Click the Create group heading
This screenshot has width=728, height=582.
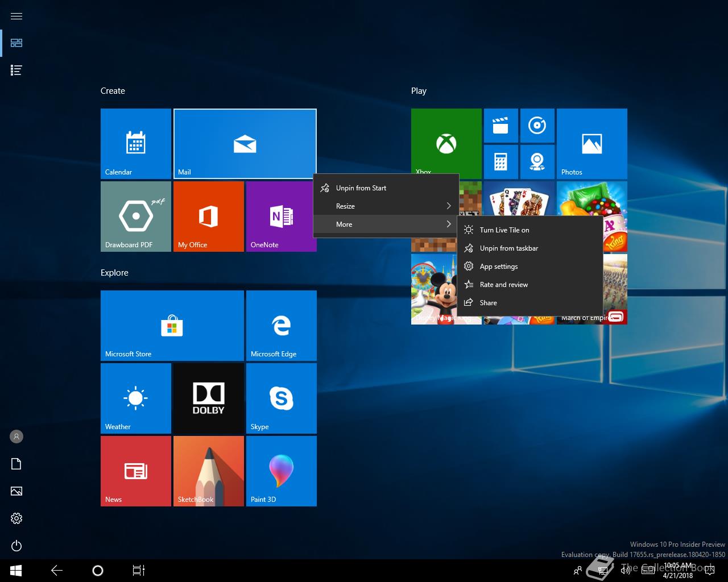click(113, 91)
